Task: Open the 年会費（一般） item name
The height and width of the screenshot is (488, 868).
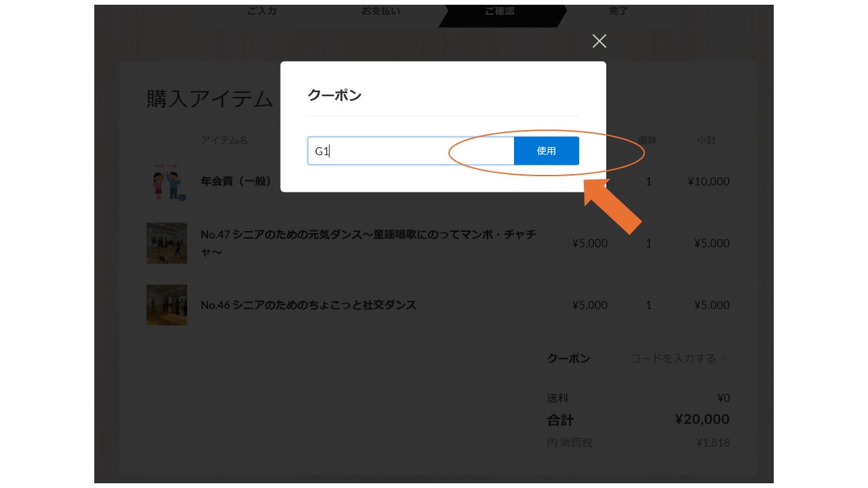Action: (236, 182)
